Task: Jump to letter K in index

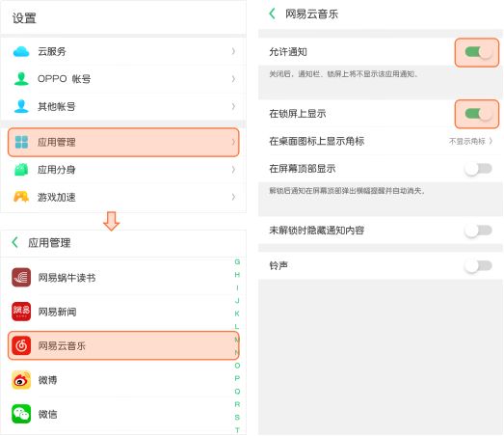Action: click(237, 313)
